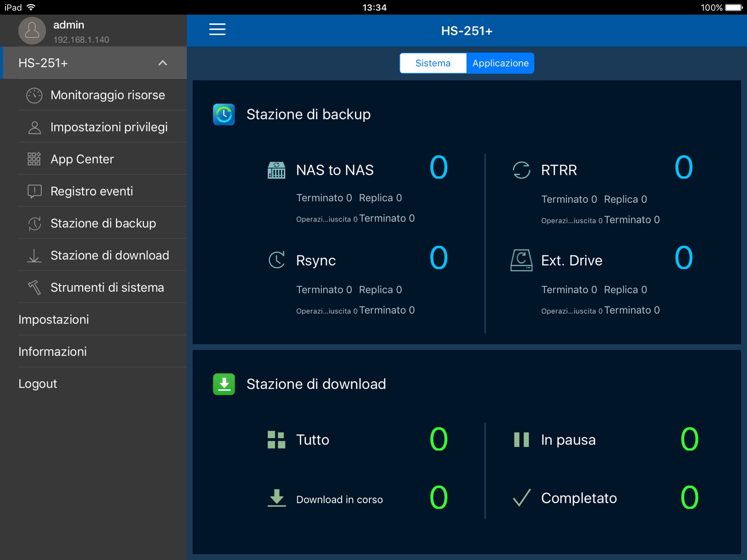Tap the Ext. Drive disk icon
This screenshot has height=560, width=747.
tap(521, 260)
